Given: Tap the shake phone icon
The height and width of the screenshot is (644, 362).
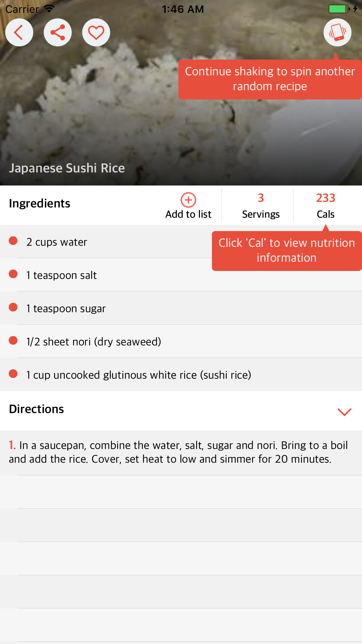Looking at the screenshot, I should pos(337,32).
